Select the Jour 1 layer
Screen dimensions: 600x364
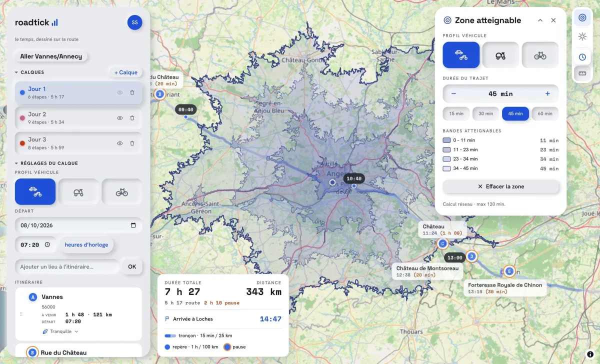pos(78,92)
